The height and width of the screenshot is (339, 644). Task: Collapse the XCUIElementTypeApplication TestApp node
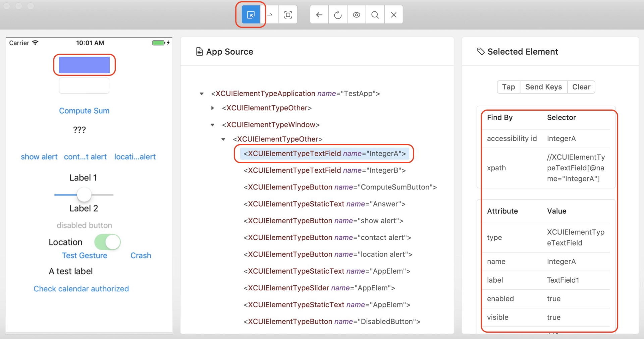(202, 94)
